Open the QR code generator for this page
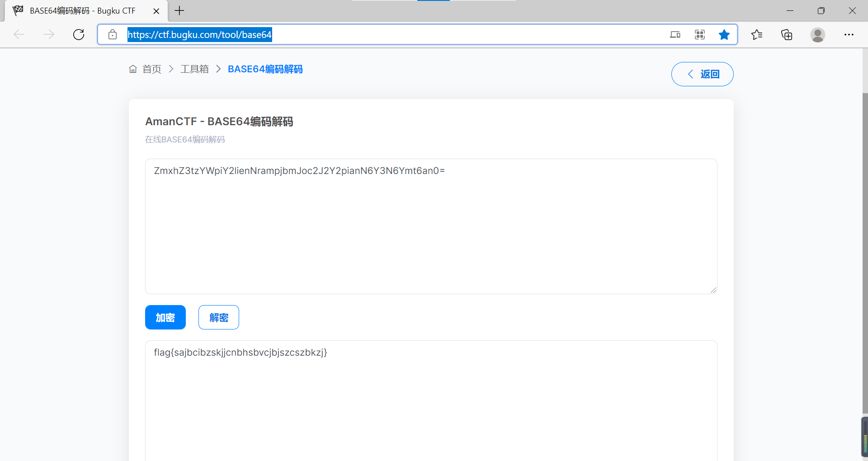The image size is (868, 461). (699, 34)
